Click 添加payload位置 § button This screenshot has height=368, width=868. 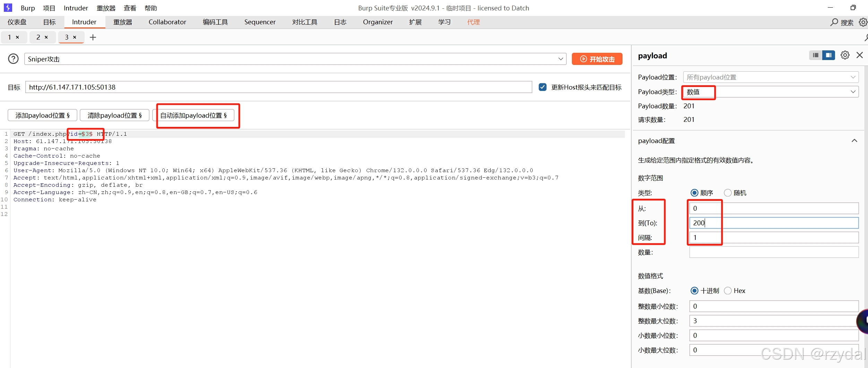pyautogui.click(x=42, y=115)
